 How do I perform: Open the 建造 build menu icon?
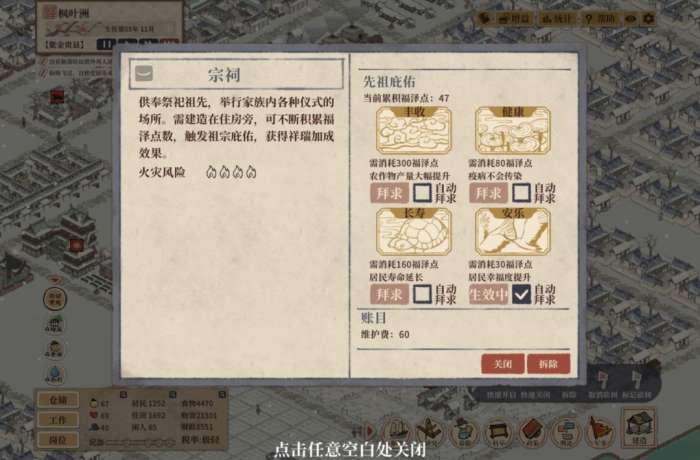point(639,427)
